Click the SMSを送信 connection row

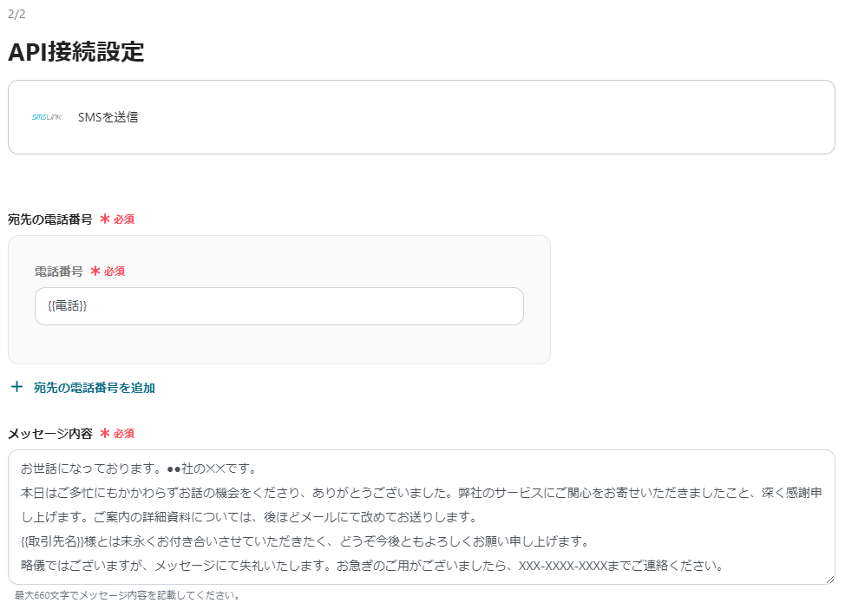(x=420, y=116)
